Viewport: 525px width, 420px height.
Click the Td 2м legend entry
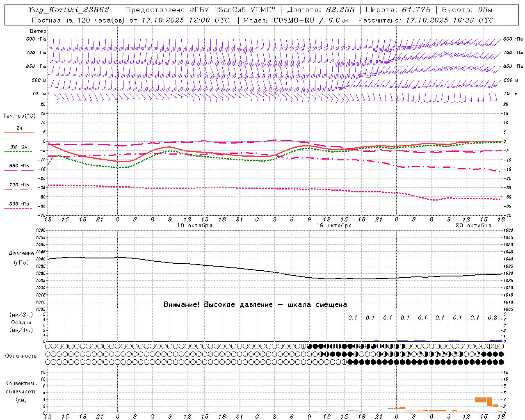coord(19,147)
